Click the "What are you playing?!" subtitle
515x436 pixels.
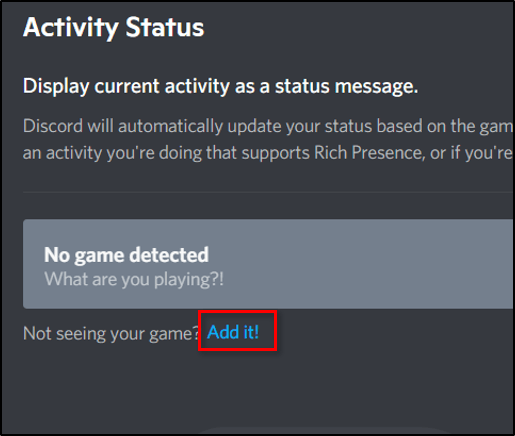[134, 279]
